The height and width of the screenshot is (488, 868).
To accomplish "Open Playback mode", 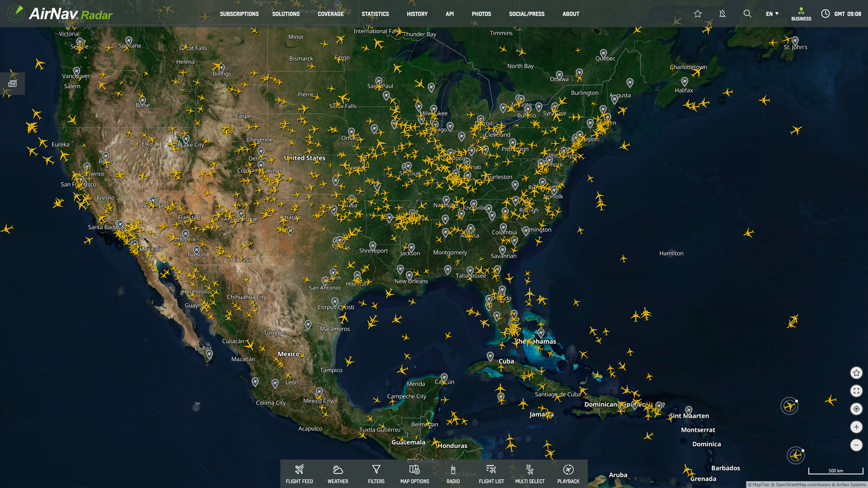I will [x=568, y=474].
